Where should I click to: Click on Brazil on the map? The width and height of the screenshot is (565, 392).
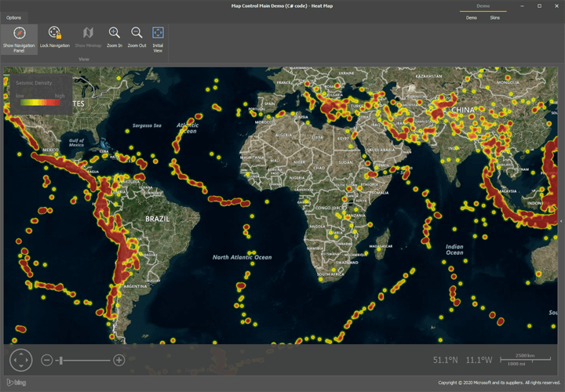point(158,218)
